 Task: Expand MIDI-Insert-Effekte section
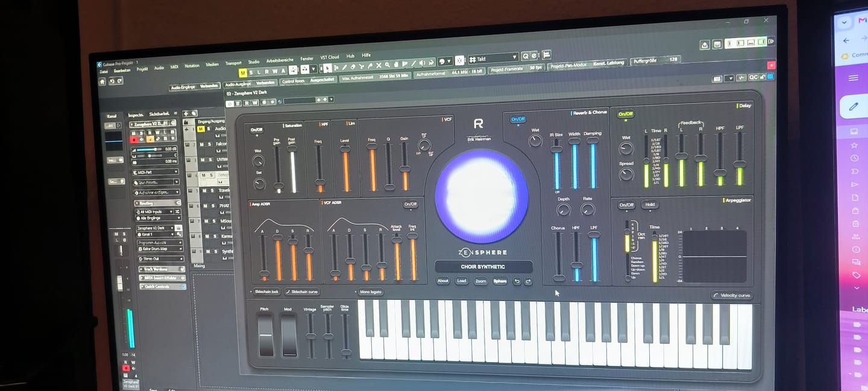coord(163,278)
